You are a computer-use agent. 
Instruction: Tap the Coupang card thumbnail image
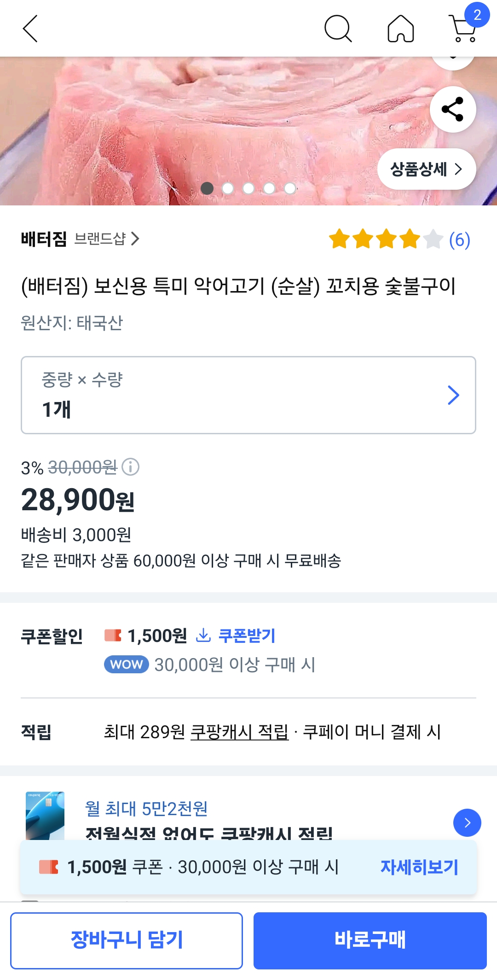pos(45,815)
